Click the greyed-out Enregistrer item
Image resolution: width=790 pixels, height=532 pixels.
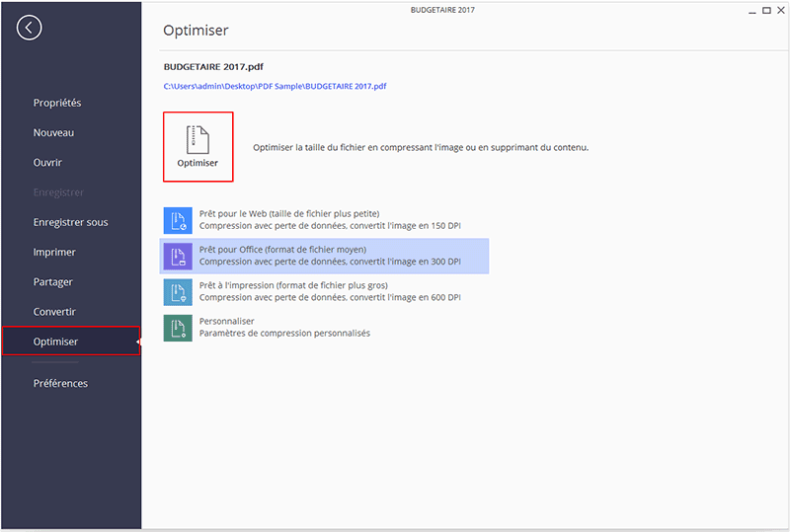click(x=58, y=192)
